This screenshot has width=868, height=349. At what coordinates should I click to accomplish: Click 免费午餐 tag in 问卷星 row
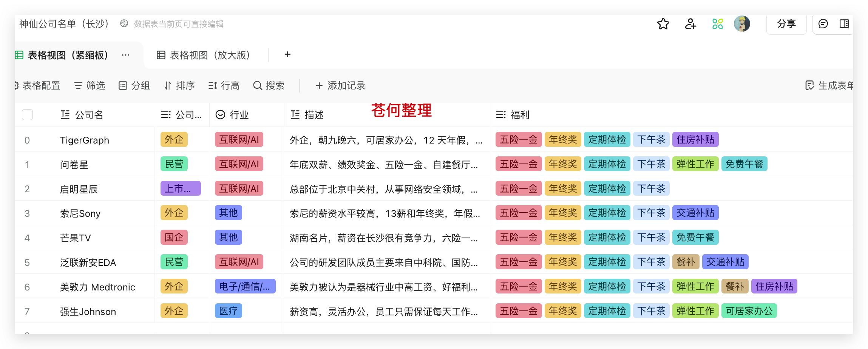pos(744,164)
